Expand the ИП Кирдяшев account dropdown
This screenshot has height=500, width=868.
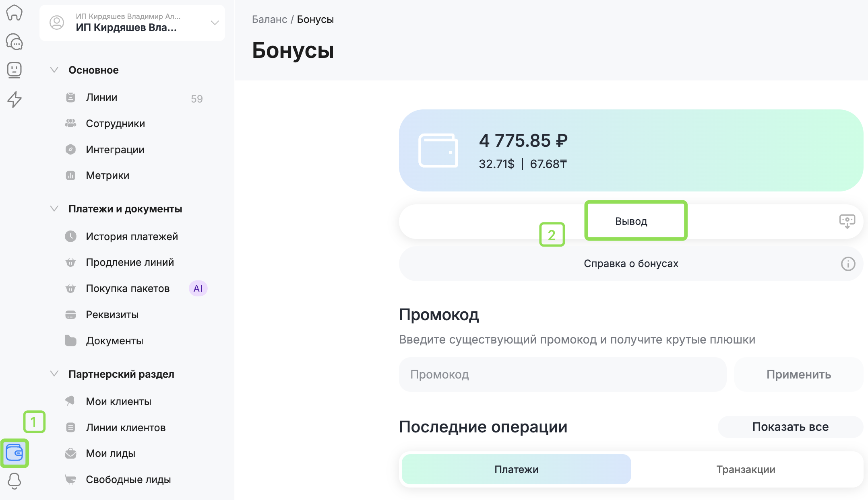215,23
